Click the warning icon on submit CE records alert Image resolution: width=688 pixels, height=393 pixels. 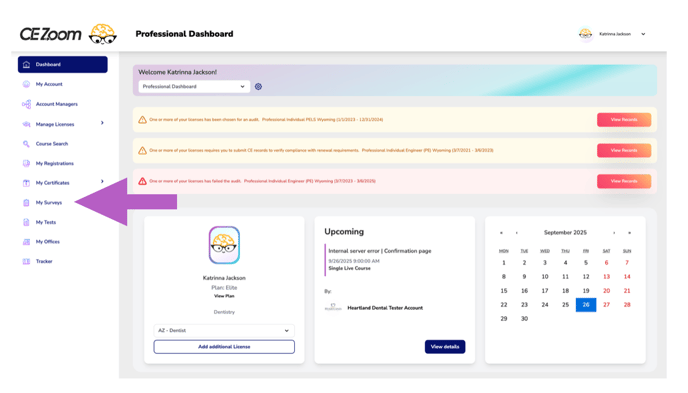(x=143, y=150)
